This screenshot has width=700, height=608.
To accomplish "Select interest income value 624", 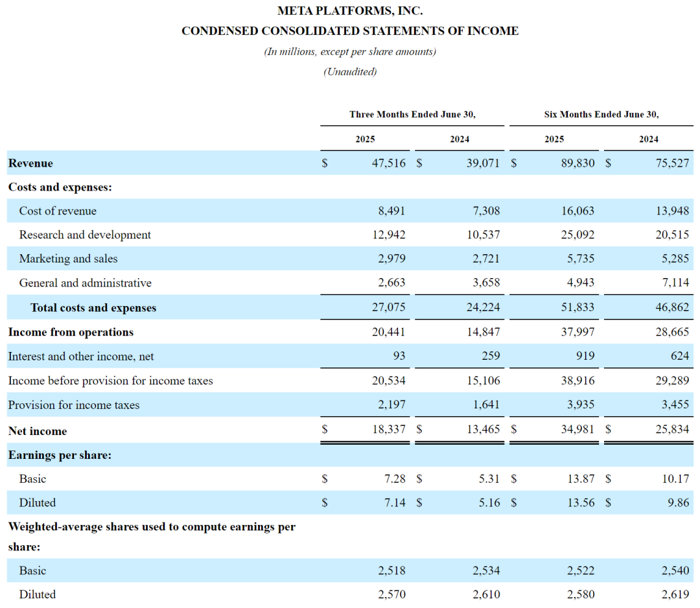I will point(680,356).
